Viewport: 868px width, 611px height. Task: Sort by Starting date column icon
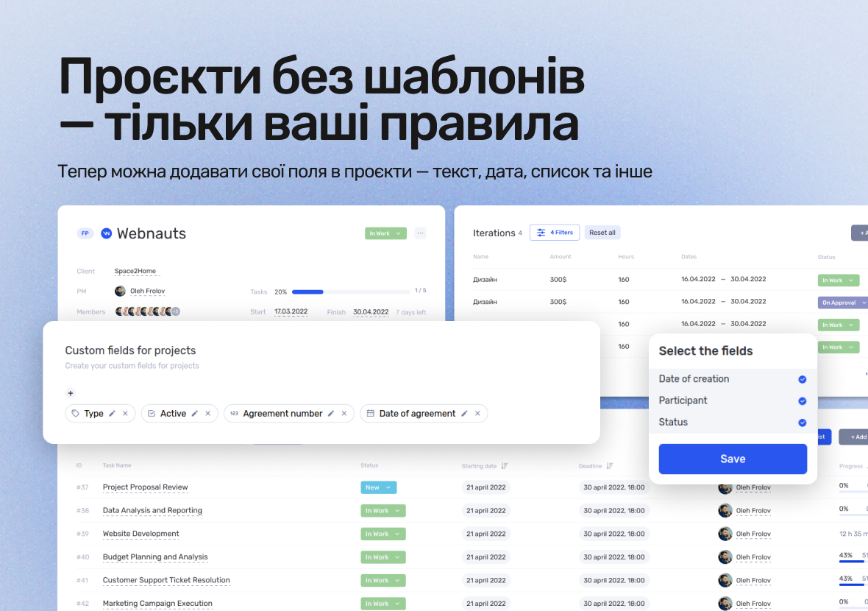pyautogui.click(x=505, y=466)
